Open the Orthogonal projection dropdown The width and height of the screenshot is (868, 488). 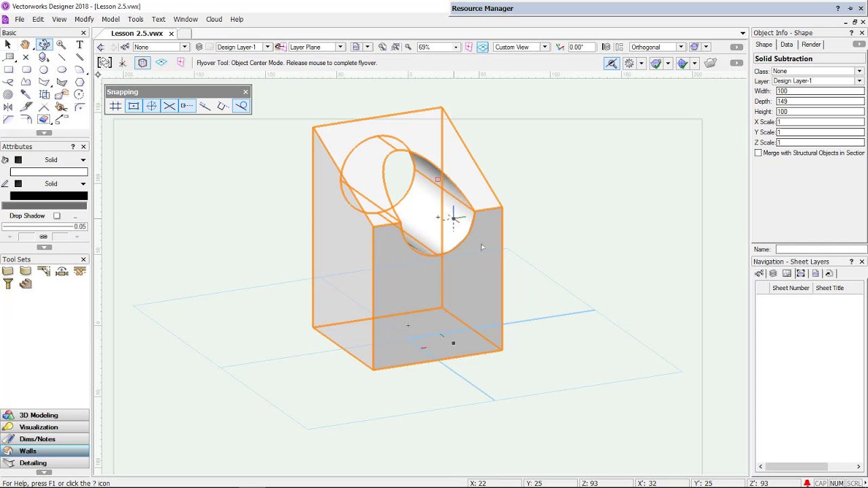[x=657, y=47]
